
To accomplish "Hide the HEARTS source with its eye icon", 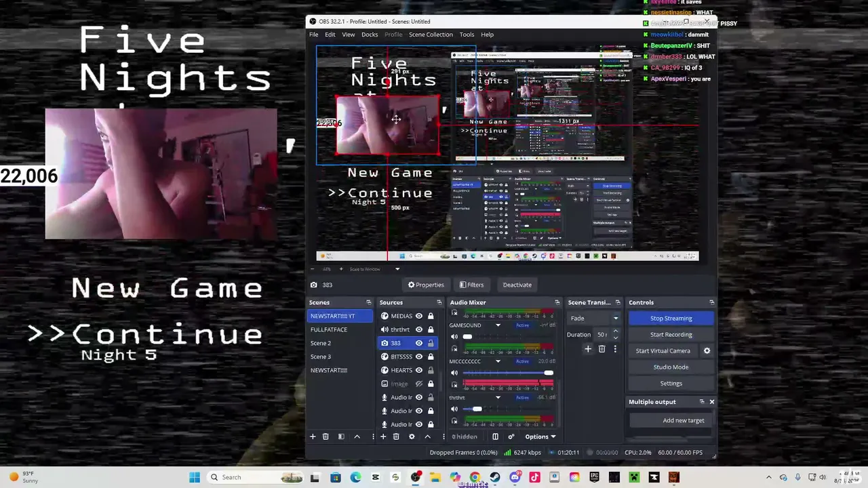I will [x=418, y=370].
